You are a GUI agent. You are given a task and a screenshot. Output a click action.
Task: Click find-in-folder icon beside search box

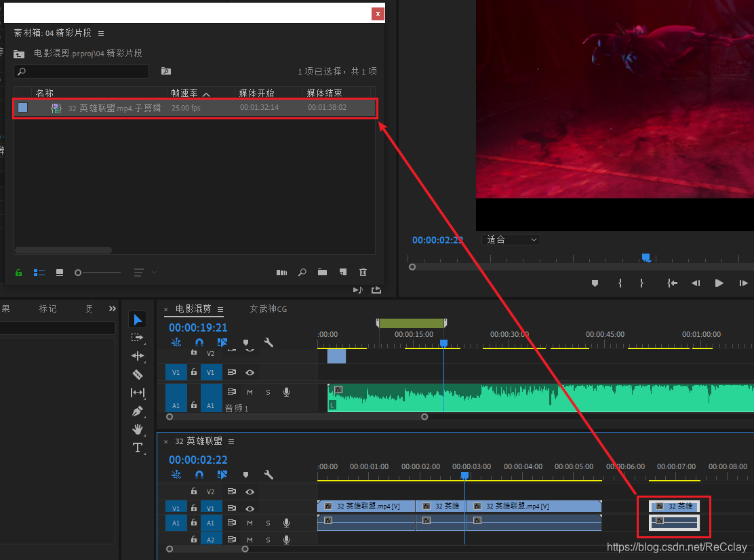[x=166, y=71]
